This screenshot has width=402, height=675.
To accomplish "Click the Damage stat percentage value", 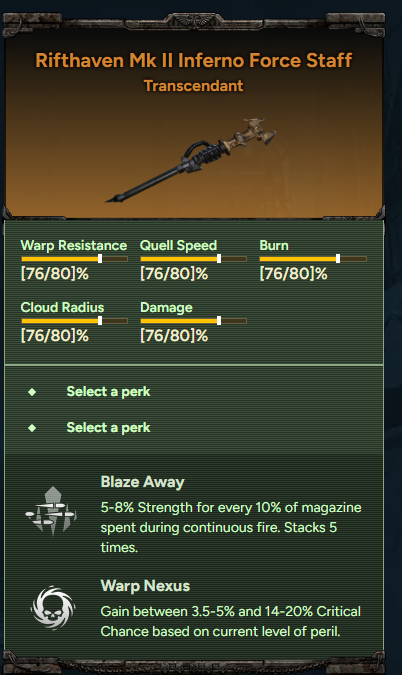I will 174,336.
